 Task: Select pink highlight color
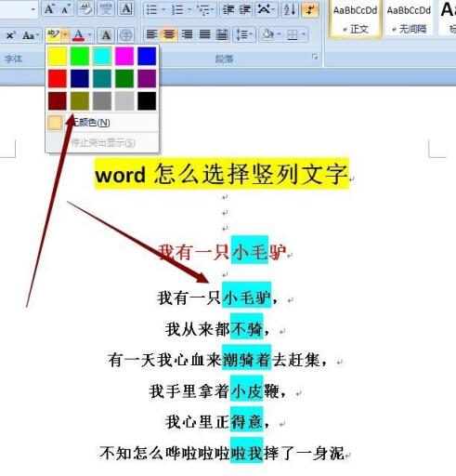pyautogui.click(x=124, y=56)
